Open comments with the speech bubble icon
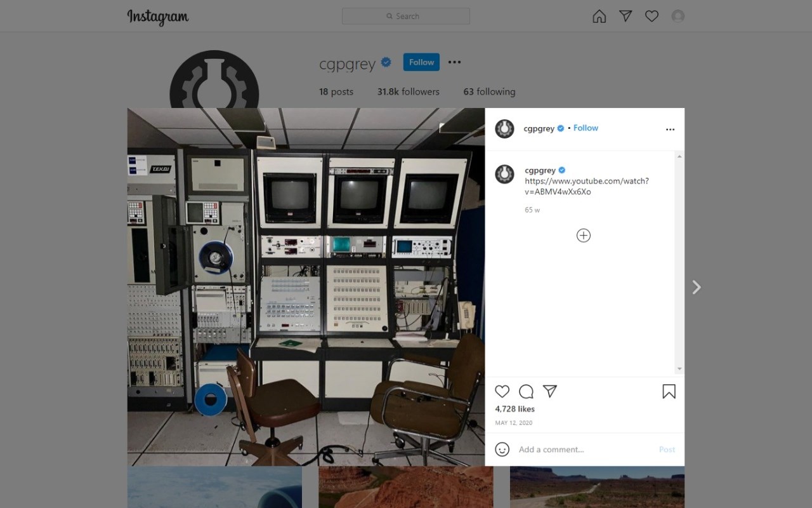Viewport: 812px width, 508px height. 526,391
